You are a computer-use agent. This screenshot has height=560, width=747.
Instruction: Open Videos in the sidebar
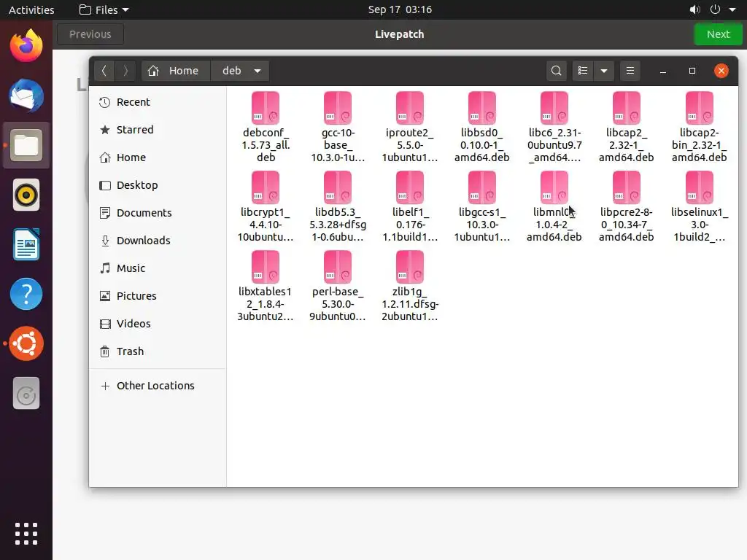(x=158, y=323)
